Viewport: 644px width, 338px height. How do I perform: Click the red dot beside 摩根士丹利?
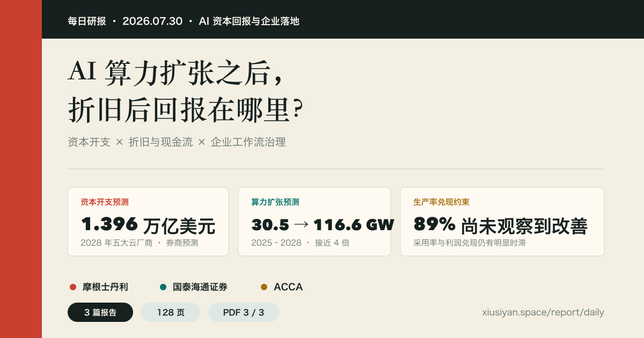(x=73, y=287)
